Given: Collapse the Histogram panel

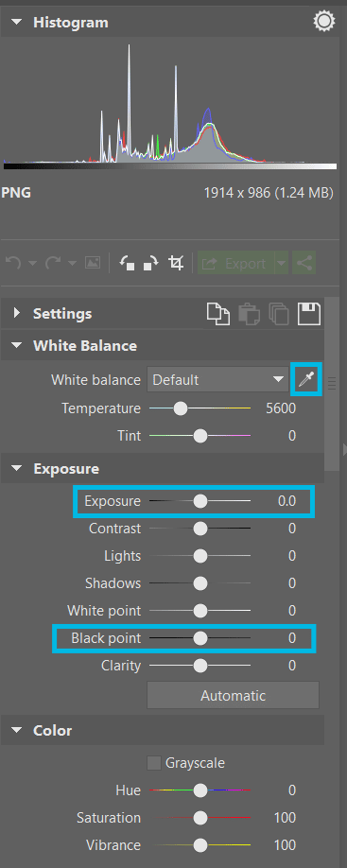Looking at the screenshot, I should tap(17, 23).
